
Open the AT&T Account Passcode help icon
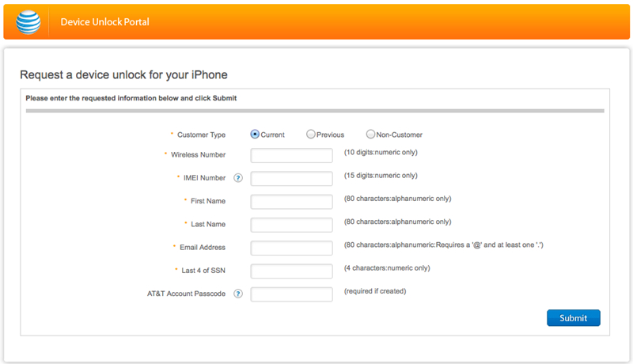(x=238, y=294)
